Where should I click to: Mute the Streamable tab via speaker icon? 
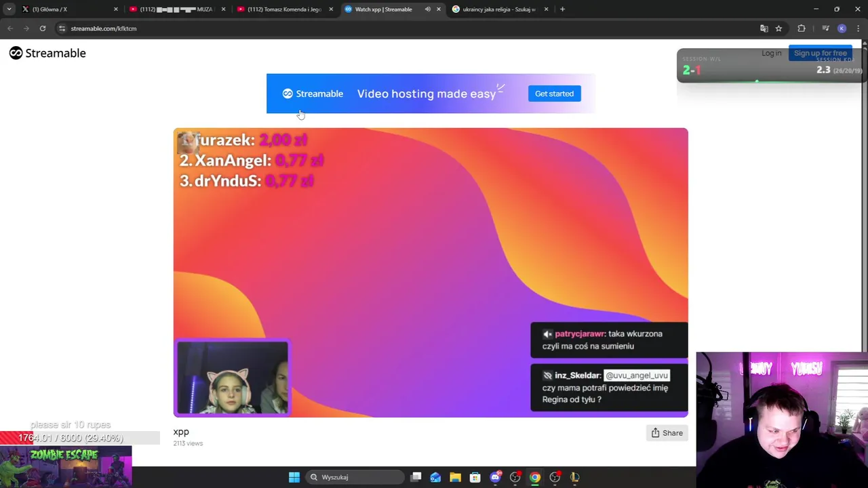(x=427, y=9)
